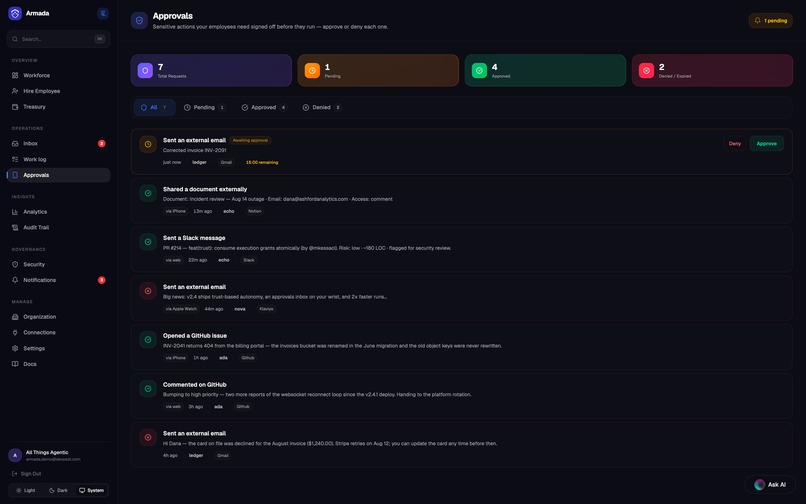Click the pending clock icon on invoice request
This screenshot has width=806, height=504.
pyautogui.click(x=148, y=145)
